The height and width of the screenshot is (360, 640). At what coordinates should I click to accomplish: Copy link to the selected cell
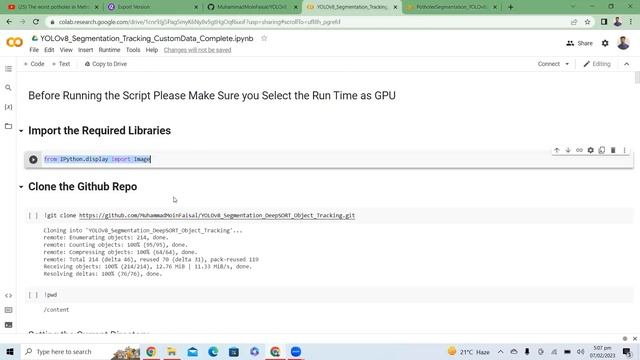[x=579, y=150]
